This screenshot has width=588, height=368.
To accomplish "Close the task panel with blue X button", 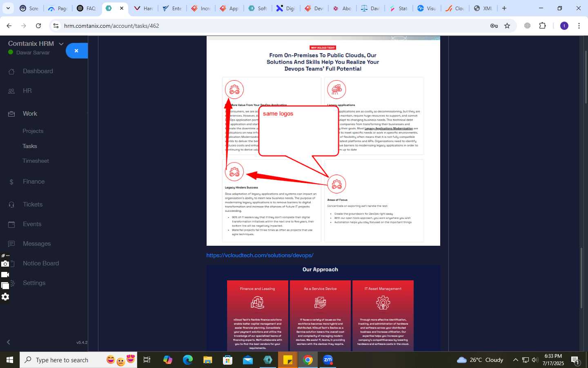I will (x=76, y=51).
